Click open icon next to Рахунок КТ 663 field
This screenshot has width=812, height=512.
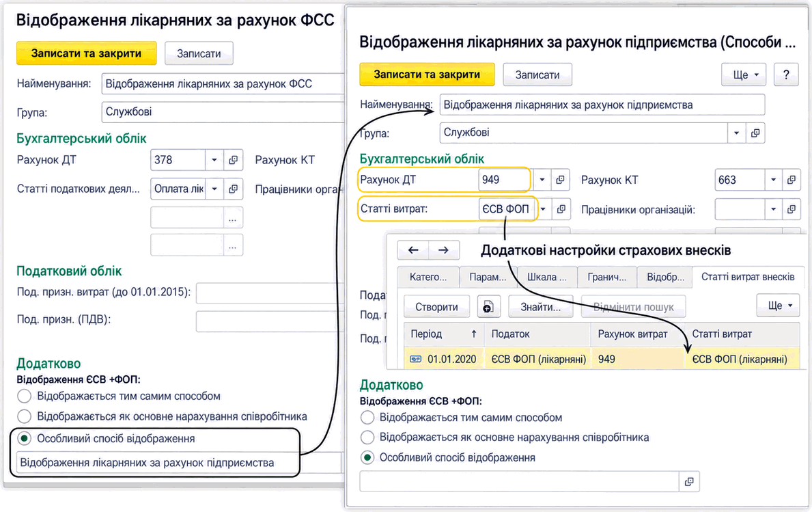click(791, 180)
